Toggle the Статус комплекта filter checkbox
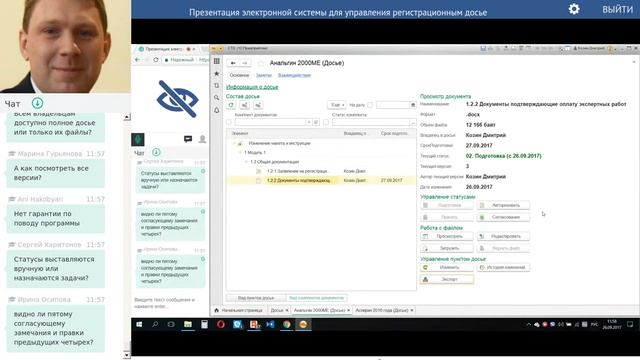This screenshot has width=640, height=360. (326, 122)
